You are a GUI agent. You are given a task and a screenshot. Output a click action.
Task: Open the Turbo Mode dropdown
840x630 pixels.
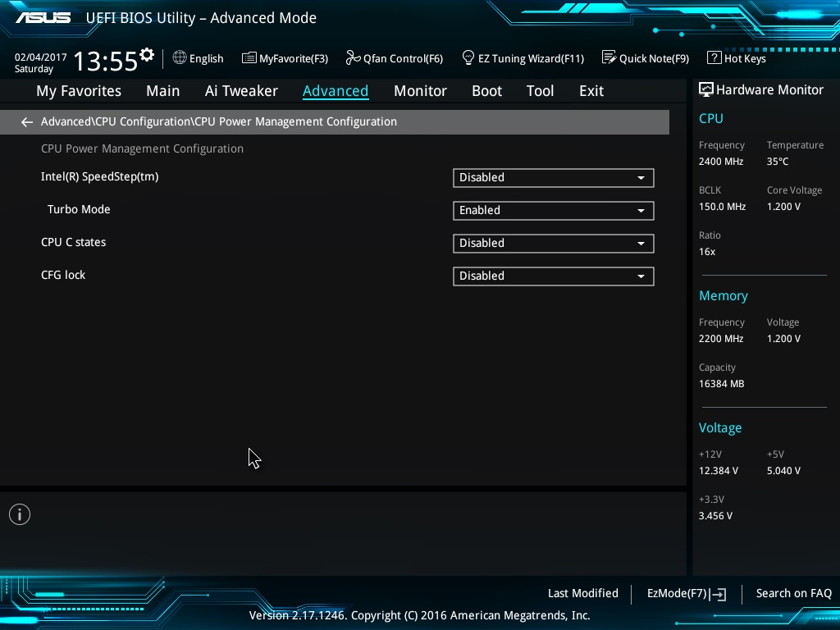(x=554, y=211)
